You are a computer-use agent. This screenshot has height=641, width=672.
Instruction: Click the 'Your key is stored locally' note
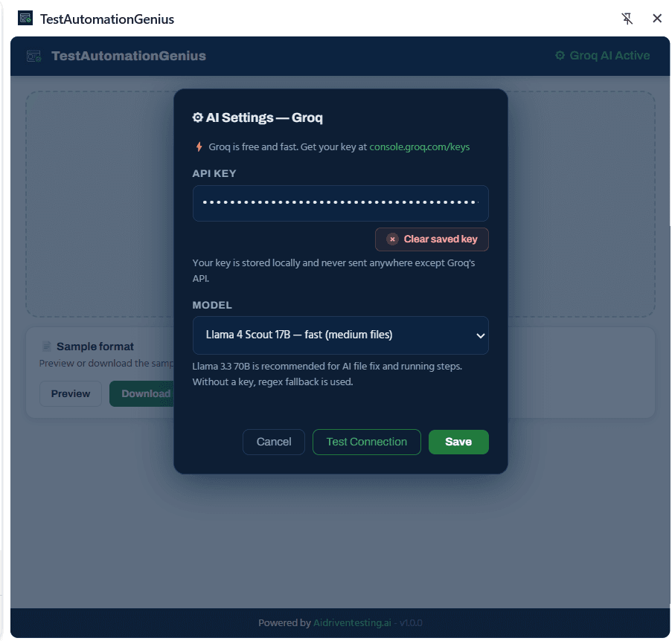point(333,271)
